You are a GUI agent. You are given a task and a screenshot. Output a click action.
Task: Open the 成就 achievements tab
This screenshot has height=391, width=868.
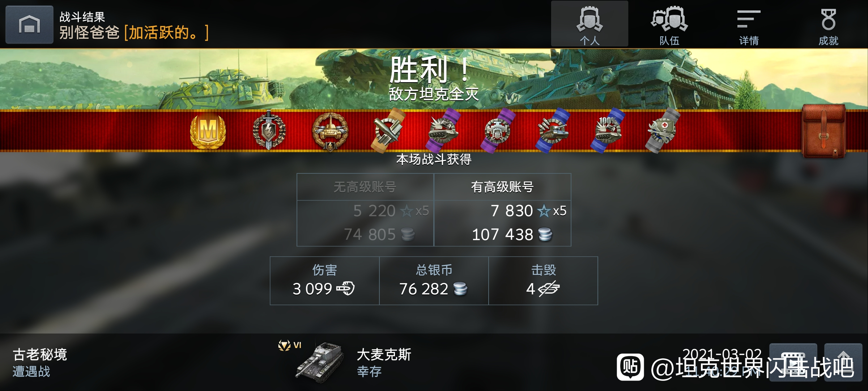pyautogui.click(x=828, y=24)
